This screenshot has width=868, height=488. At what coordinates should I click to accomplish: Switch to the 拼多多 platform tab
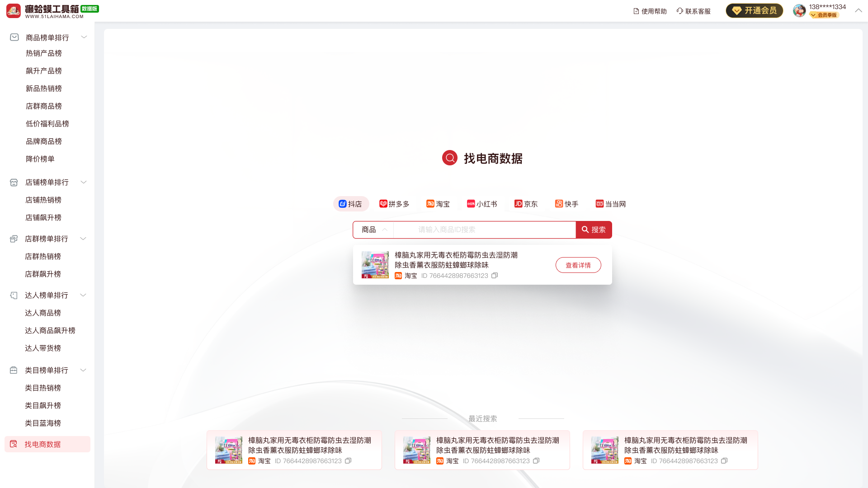click(394, 204)
